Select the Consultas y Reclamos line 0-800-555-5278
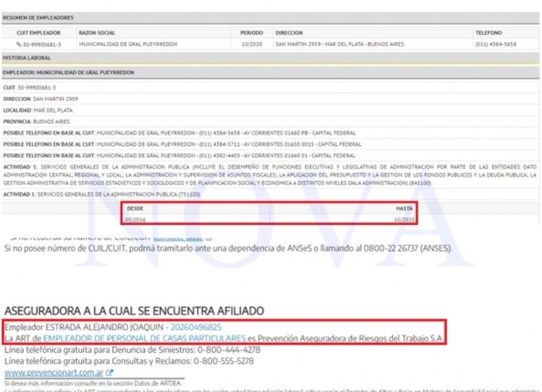The width and height of the screenshot is (542, 392). [129, 362]
